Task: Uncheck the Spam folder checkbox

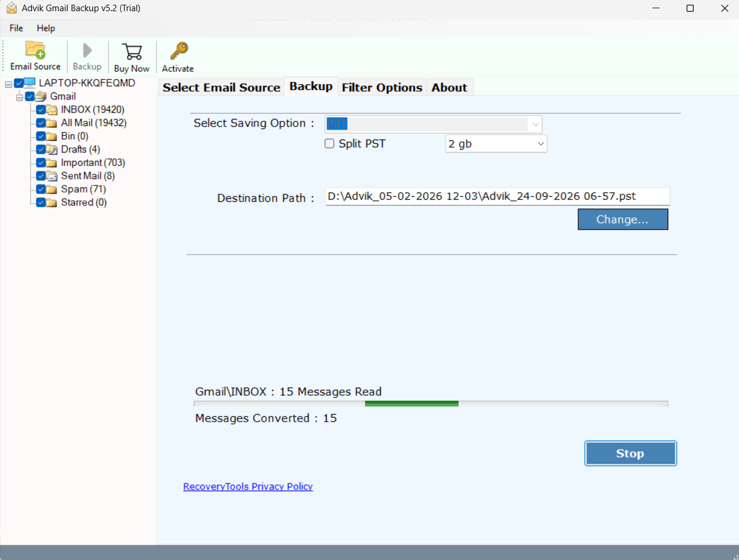Action: pos(41,189)
